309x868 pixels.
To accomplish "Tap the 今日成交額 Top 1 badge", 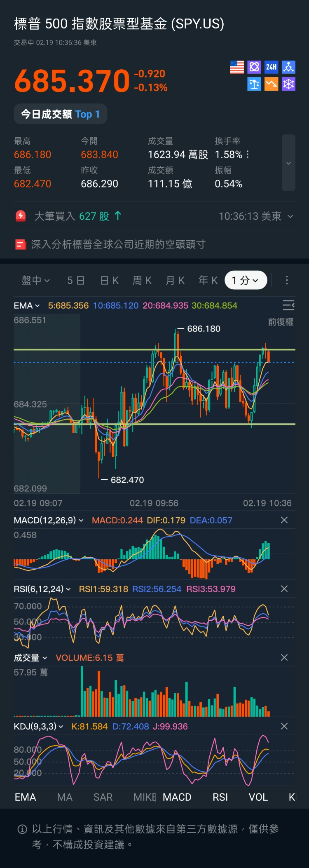I will 61,114.
